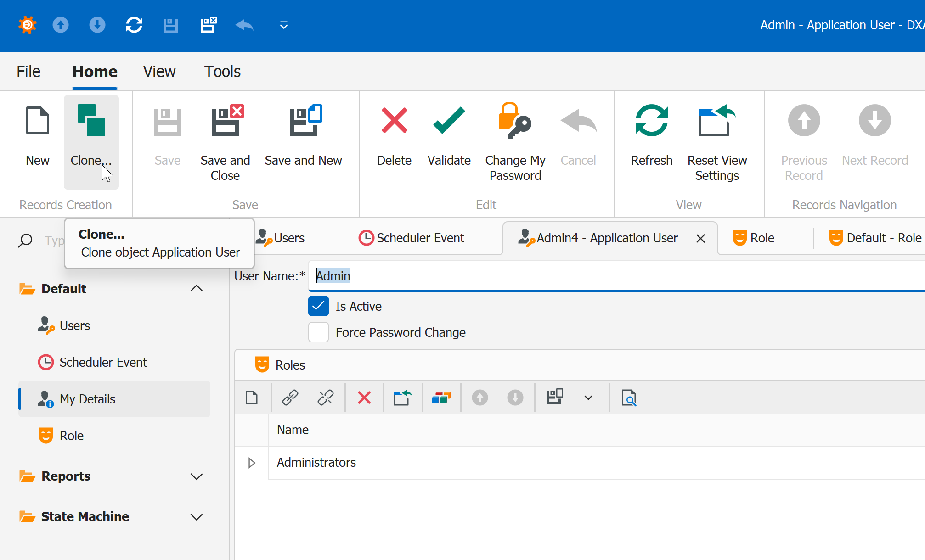Click Reset View Settings icon

[x=716, y=121]
